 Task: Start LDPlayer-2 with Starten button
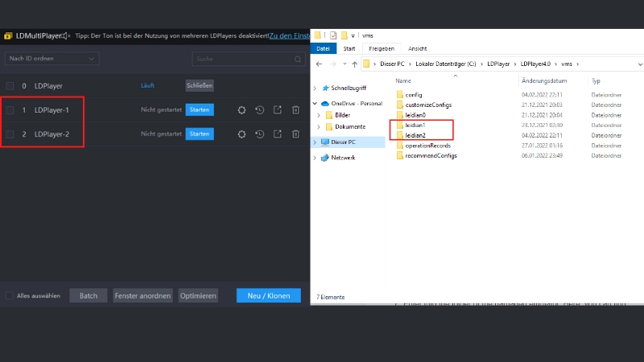coord(200,134)
